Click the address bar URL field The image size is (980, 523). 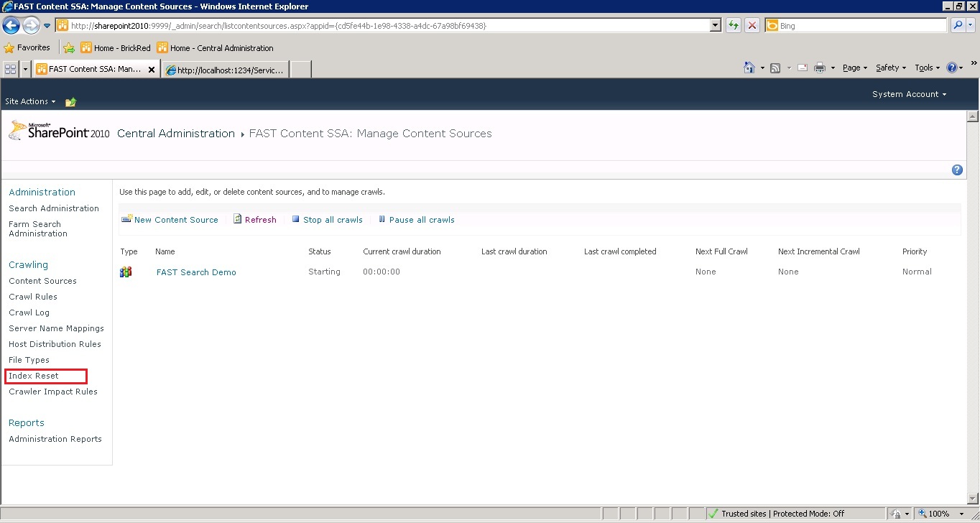382,26
